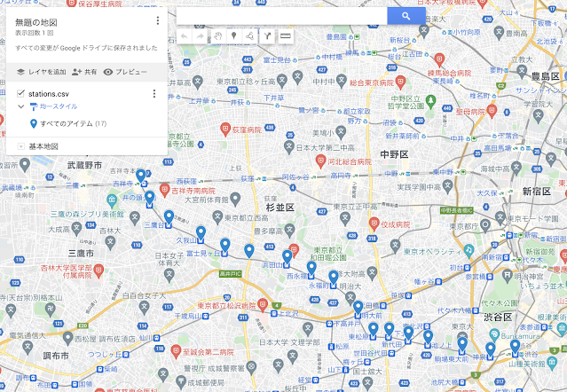Click the blue pin at 渋谷 station

tap(516, 347)
